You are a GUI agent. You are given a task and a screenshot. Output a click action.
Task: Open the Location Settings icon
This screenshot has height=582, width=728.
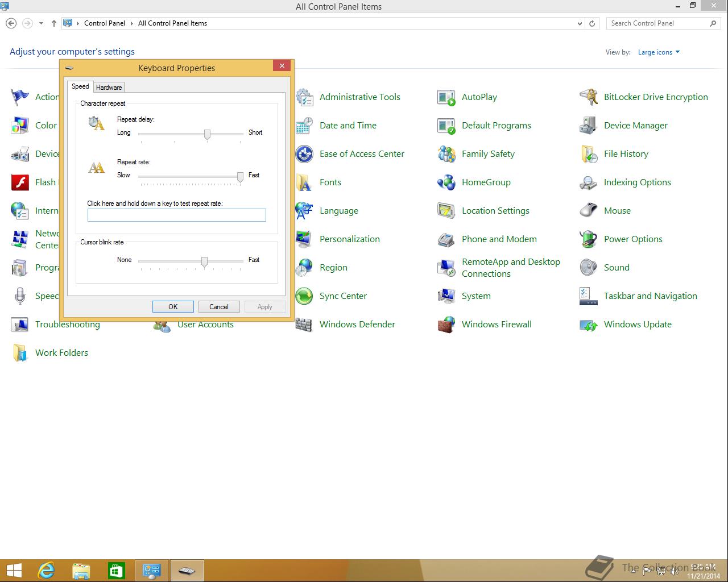point(446,211)
